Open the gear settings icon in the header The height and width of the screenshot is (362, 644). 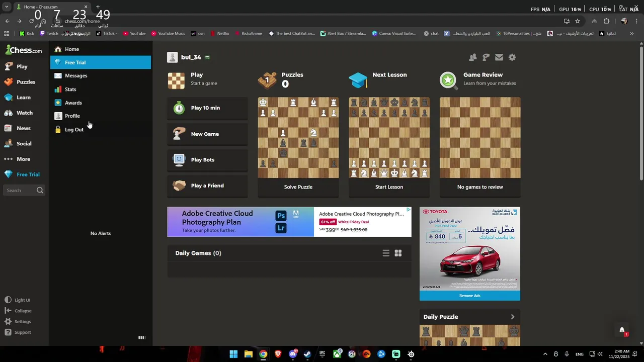[512, 57]
